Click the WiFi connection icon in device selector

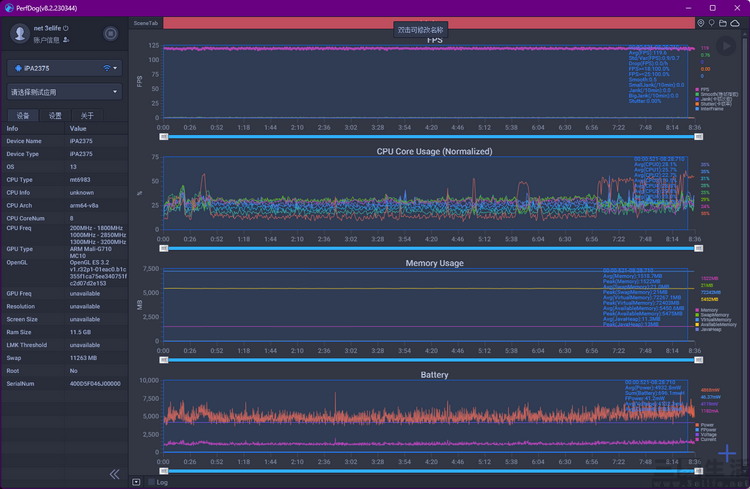pyautogui.click(x=107, y=68)
